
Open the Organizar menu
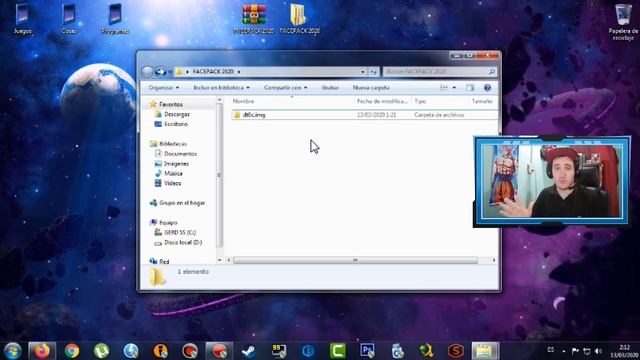pyautogui.click(x=163, y=88)
